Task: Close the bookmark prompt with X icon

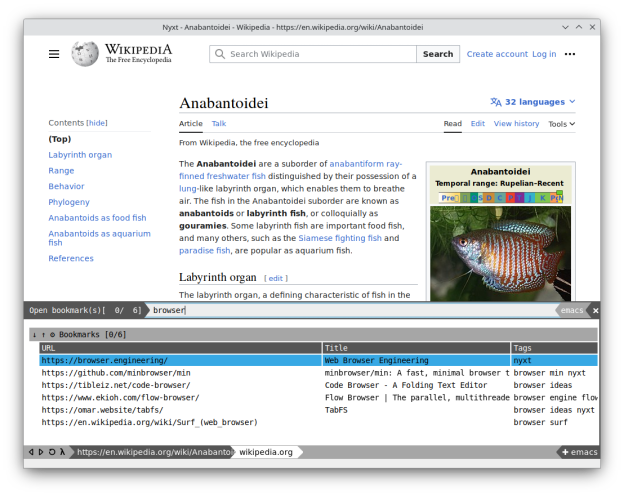Action: (595, 310)
